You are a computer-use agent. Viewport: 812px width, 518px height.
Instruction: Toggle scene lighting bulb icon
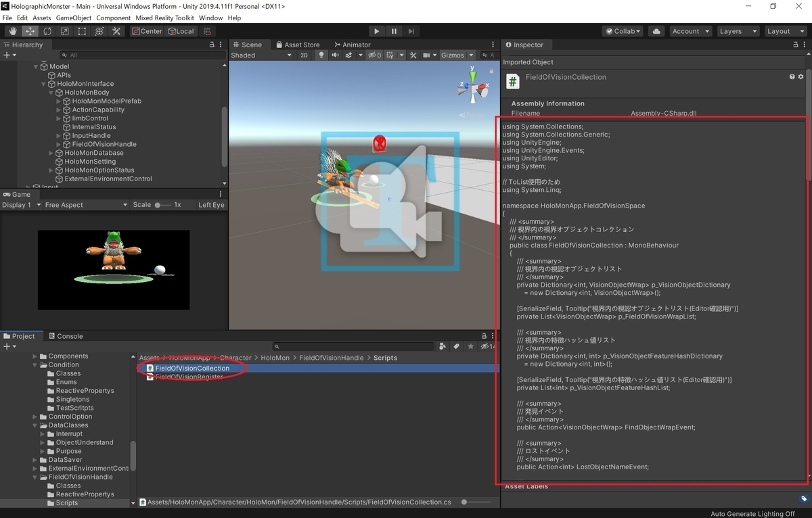[321, 55]
